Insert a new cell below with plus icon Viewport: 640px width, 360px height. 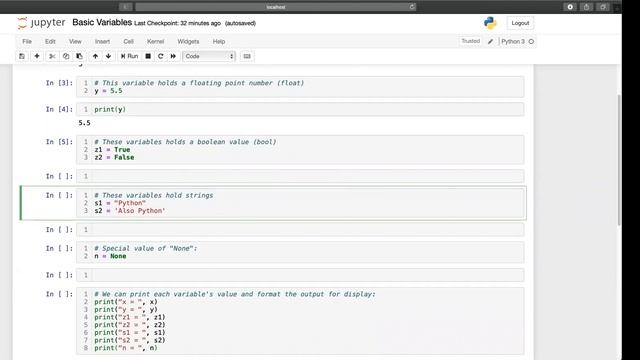pos(37,56)
